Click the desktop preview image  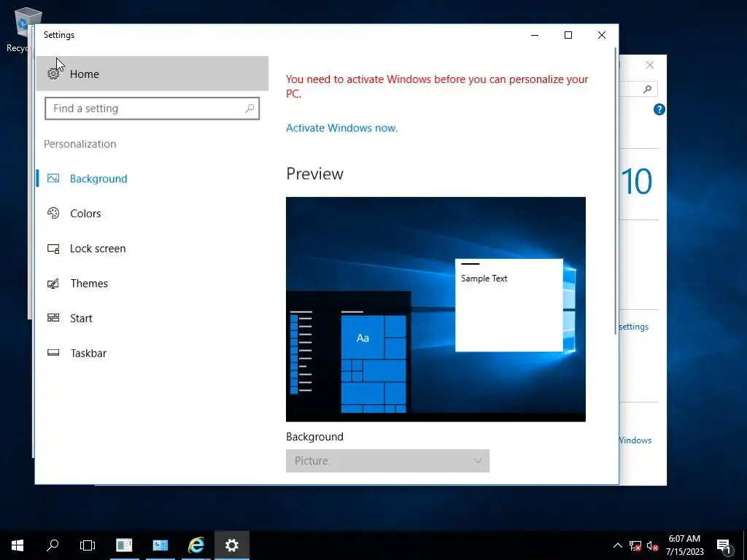pos(436,309)
